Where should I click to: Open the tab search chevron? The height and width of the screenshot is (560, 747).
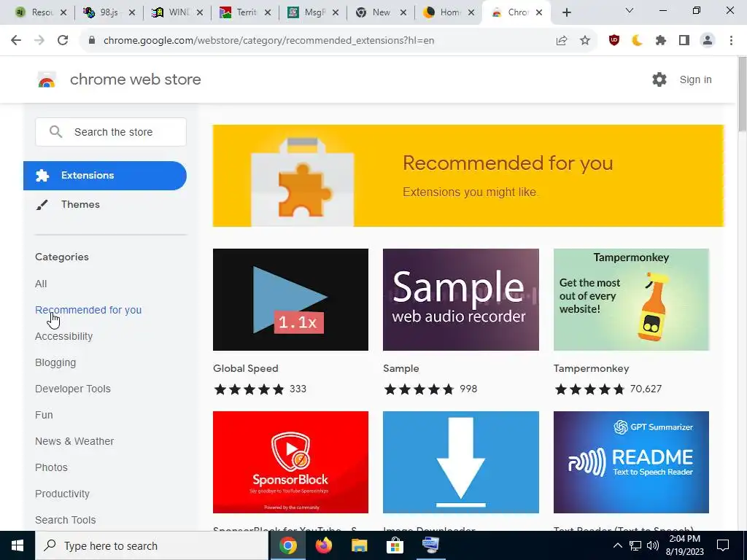click(630, 10)
